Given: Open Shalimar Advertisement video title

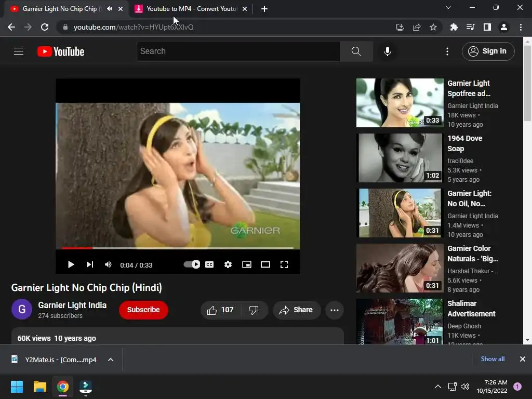Looking at the screenshot, I should click(x=471, y=309).
